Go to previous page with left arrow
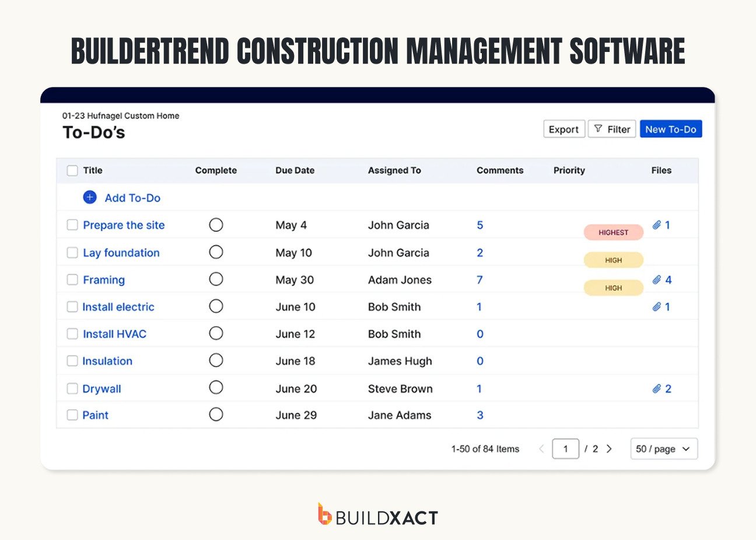This screenshot has width=756, height=540. [x=541, y=448]
